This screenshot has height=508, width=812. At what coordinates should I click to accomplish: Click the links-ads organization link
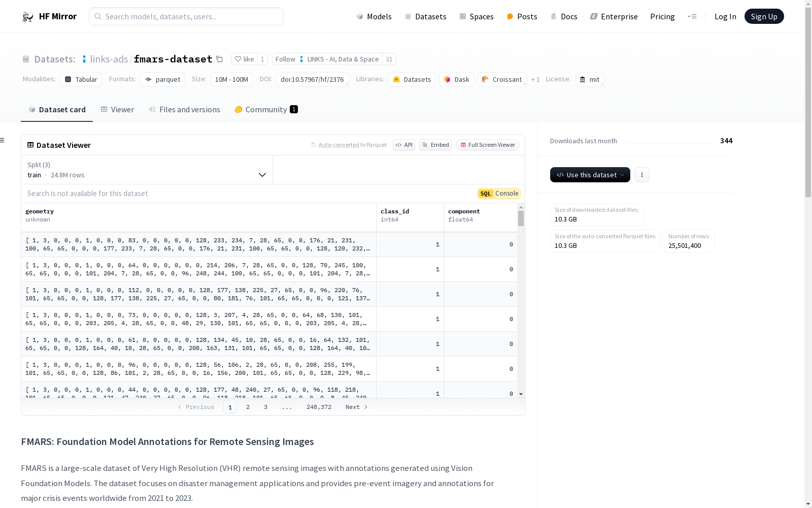[x=109, y=59]
